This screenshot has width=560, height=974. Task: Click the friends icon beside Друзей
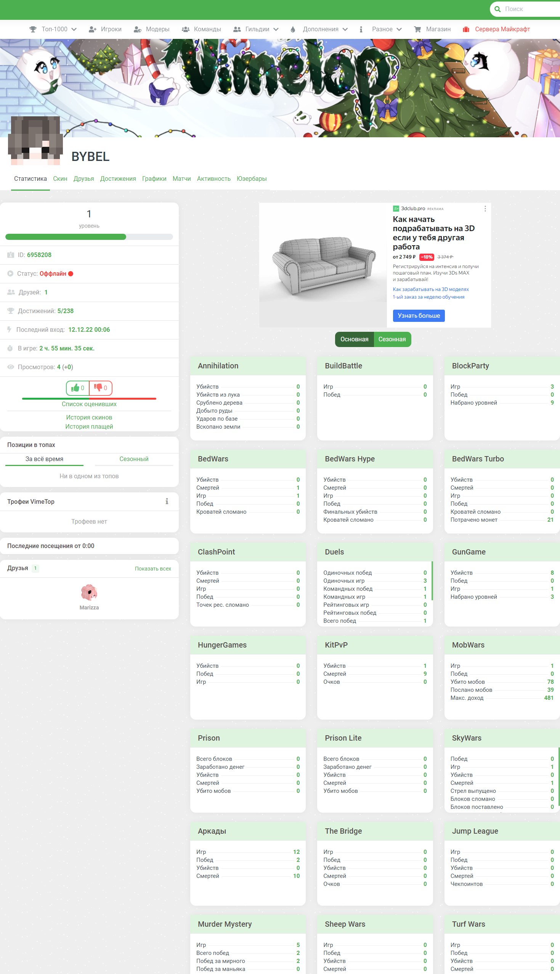(11, 293)
